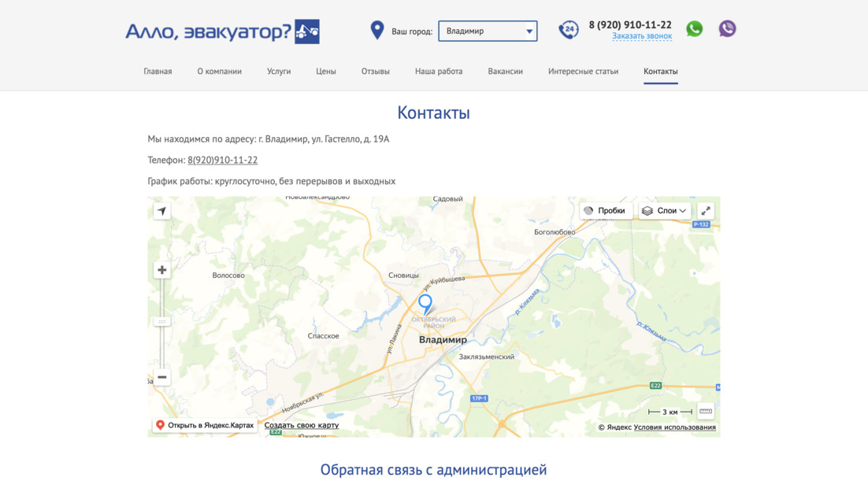Open Интересные статьи menu item

pos(583,72)
